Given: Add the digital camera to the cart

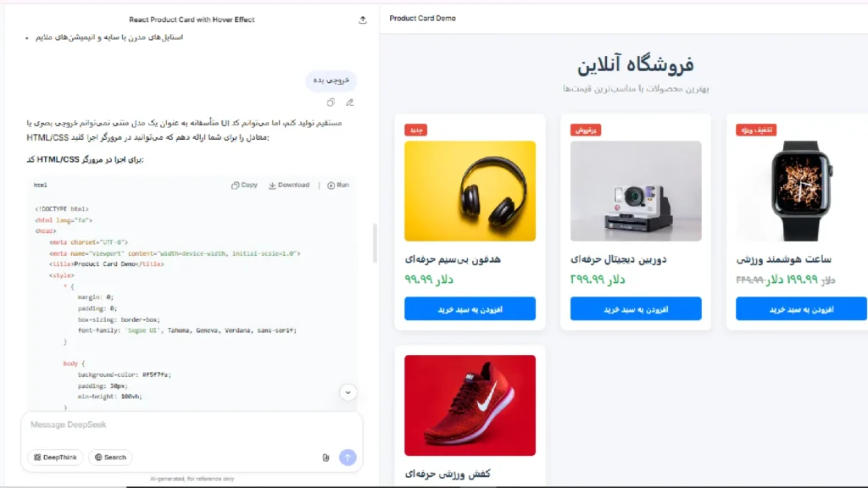Looking at the screenshot, I should 636,308.
